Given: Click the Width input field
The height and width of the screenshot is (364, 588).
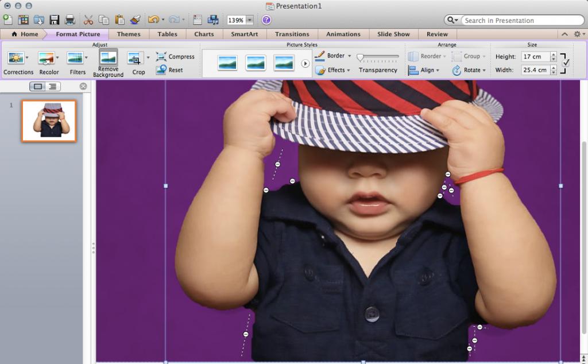Looking at the screenshot, I should pos(535,69).
